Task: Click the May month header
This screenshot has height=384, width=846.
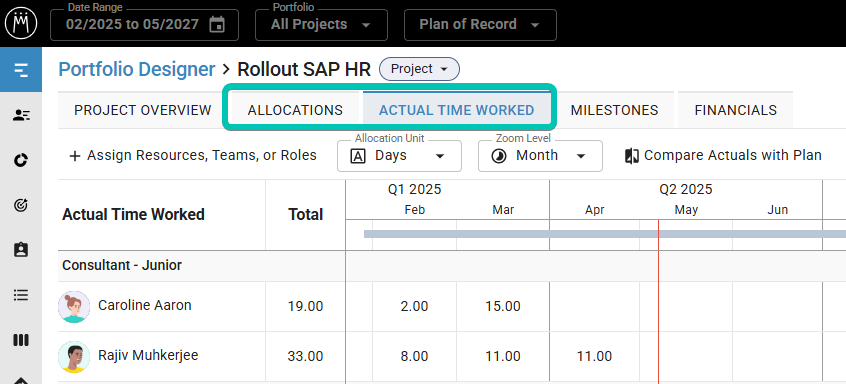Action: 686,210
